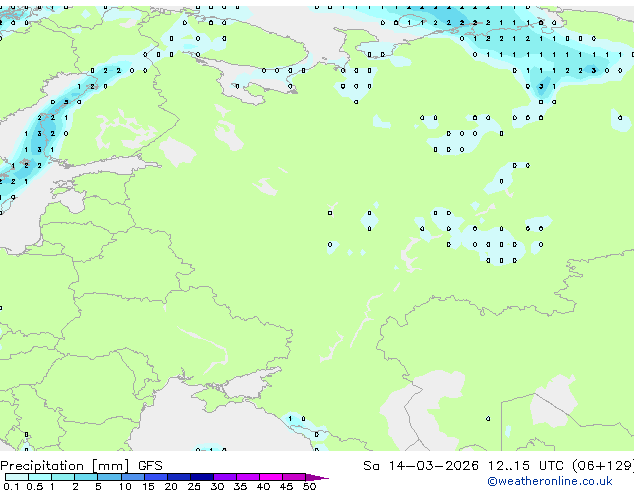The height and width of the screenshot is (490, 634).
Task: Click the '50' legend scale label
Action: coord(309,486)
